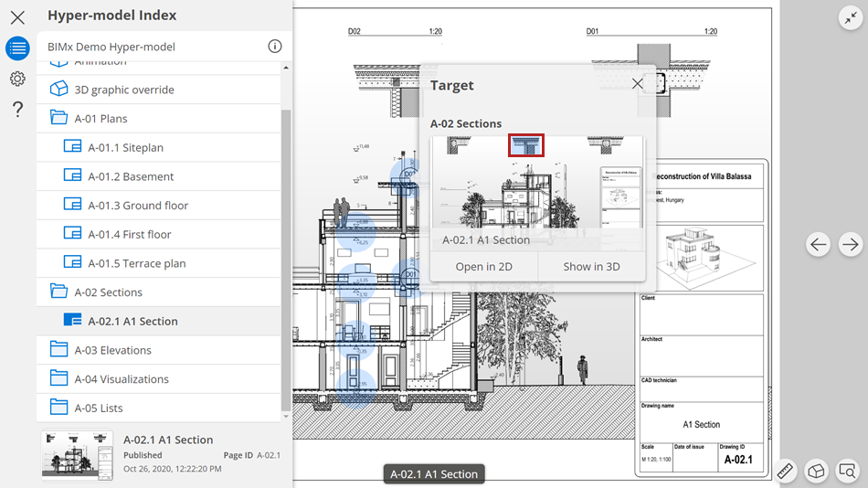Click the lower D01 detail marker hotspot

(x=408, y=277)
